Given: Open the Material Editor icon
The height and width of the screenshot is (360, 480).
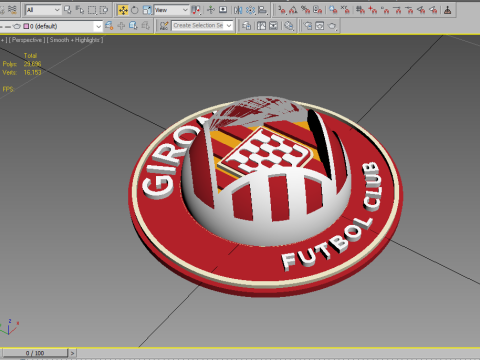Looking at the screenshot, I should coord(289,26).
